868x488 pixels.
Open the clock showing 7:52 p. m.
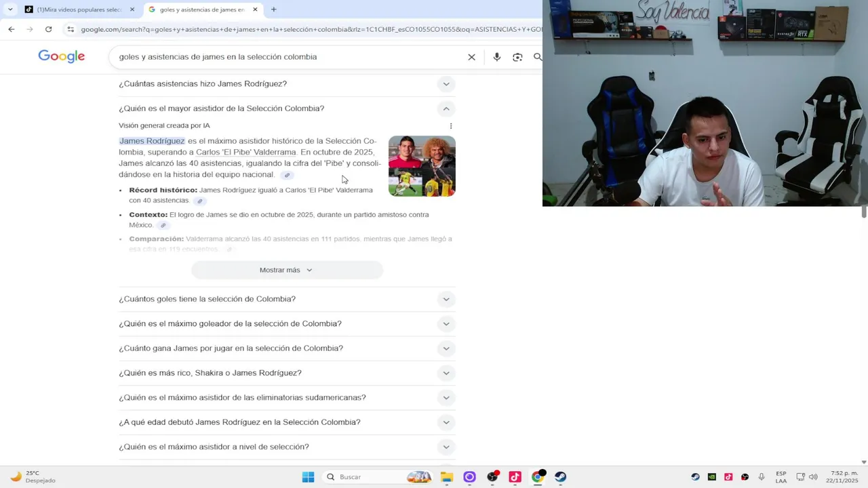842,477
